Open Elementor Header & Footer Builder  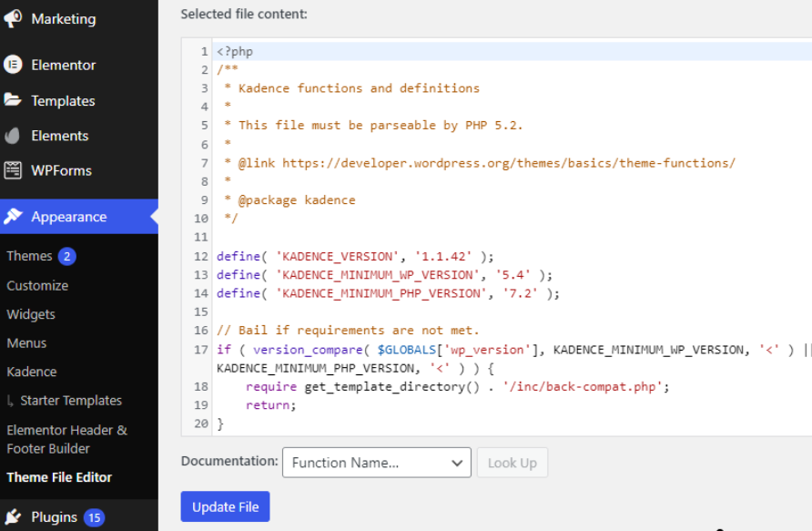point(66,439)
